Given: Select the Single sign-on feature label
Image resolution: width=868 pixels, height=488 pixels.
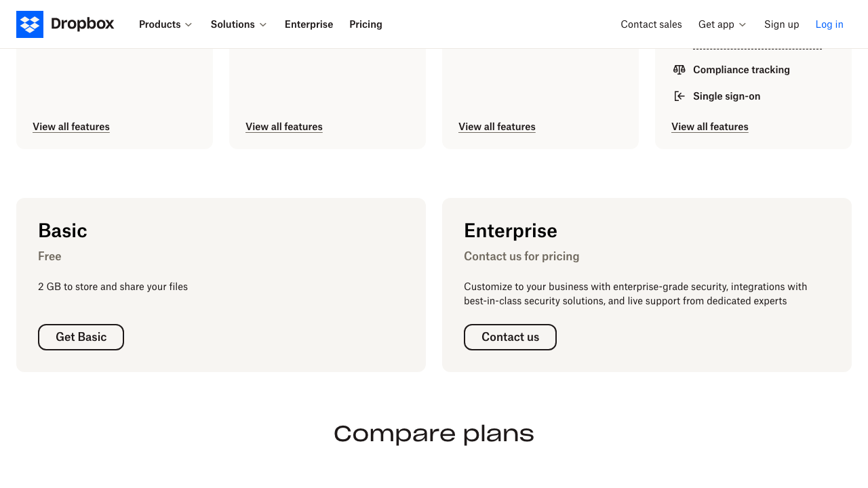Looking at the screenshot, I should (726, 96).
